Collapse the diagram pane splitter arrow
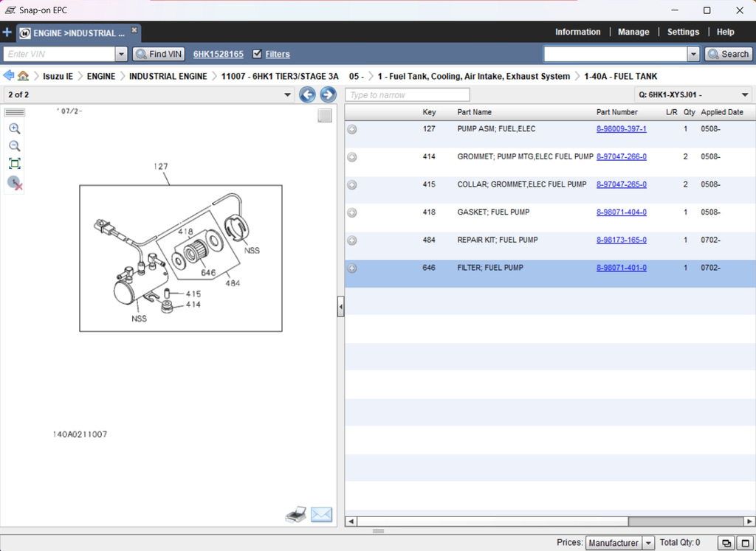This screenshot has width=756, height=551. click(x=340, y=306)
